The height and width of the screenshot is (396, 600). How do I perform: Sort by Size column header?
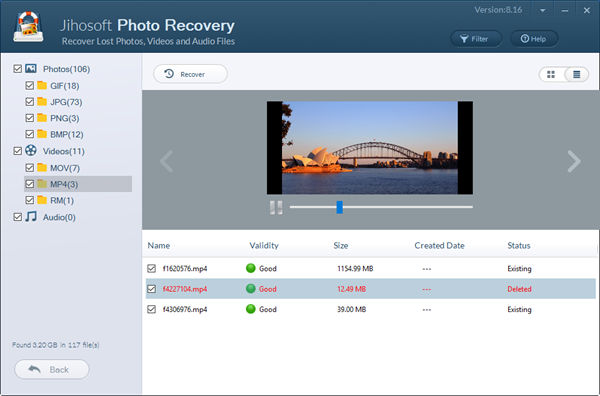341,246
